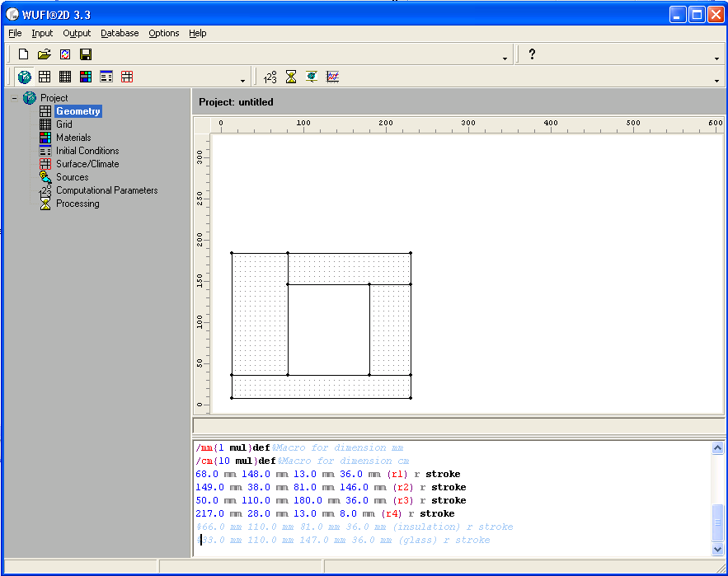Image resolution: width=728 pixels, height=576 pixels.
Task: Click the result graph toolbar icon
Action: [333, 77]
